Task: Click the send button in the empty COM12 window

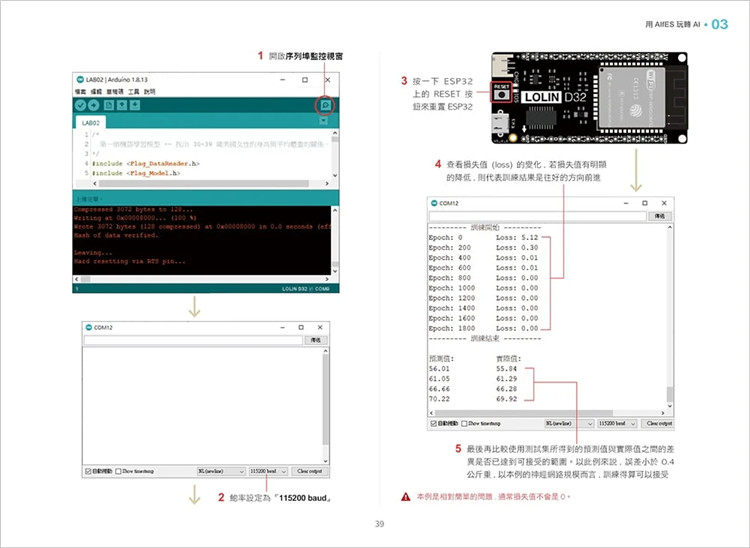Action: (x=316, y=340)
